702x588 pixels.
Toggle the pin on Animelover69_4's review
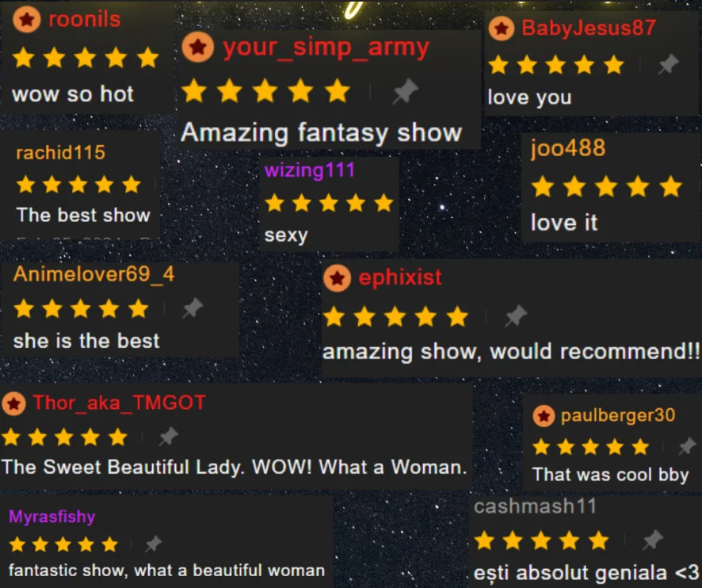point(193,308)
